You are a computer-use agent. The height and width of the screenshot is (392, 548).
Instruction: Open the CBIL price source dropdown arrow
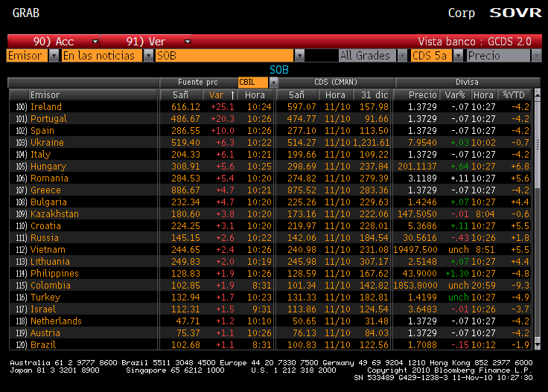point(274,83)
